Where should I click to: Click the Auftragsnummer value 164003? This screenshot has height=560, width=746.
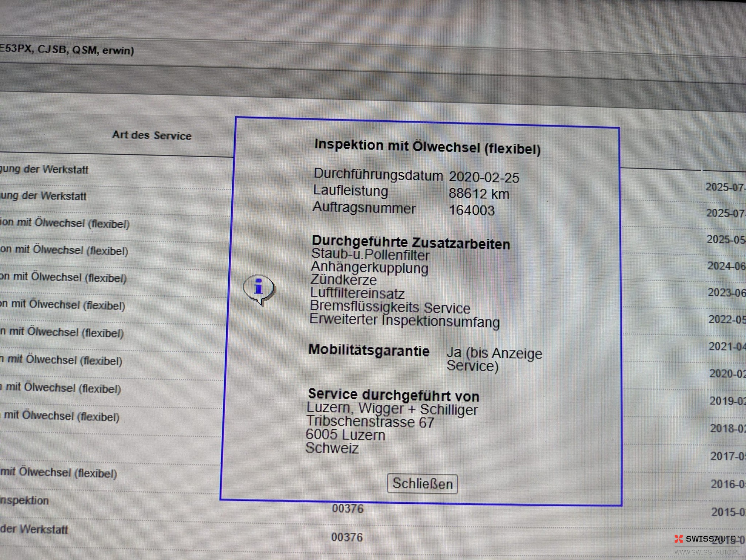click(x=471, y=211)
